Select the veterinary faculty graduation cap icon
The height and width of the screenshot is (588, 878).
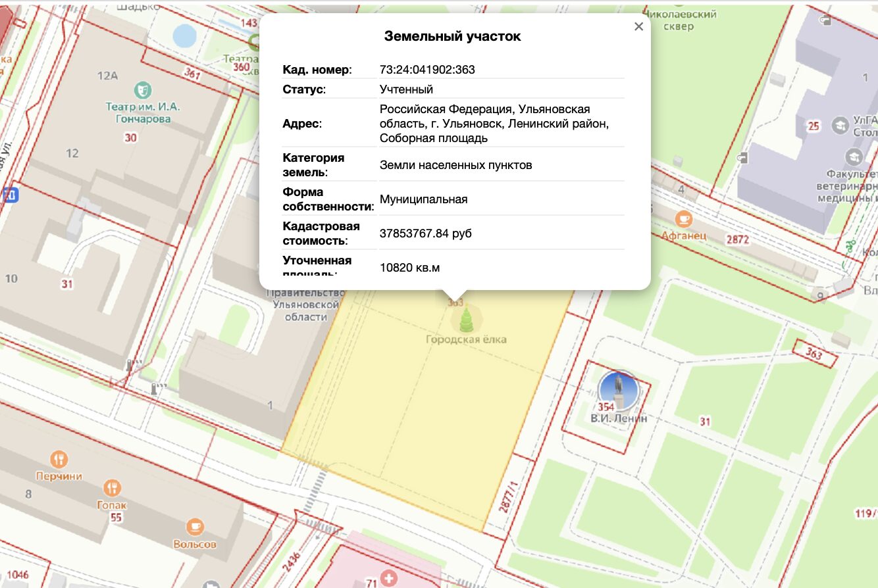click(x=854, y=157)
